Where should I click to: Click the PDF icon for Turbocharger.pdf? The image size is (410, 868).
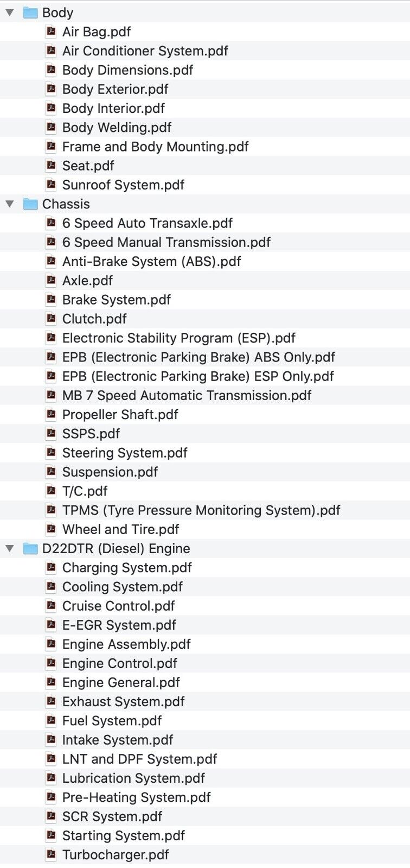tap(51, 855)
